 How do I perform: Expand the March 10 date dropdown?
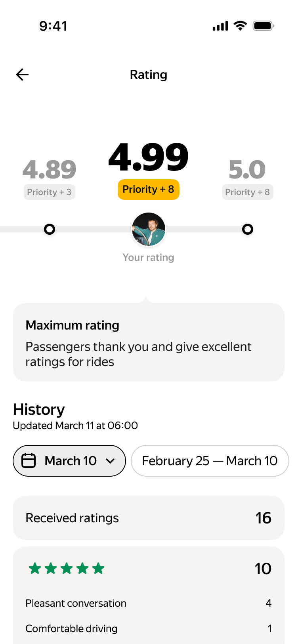tap(70, 461)
